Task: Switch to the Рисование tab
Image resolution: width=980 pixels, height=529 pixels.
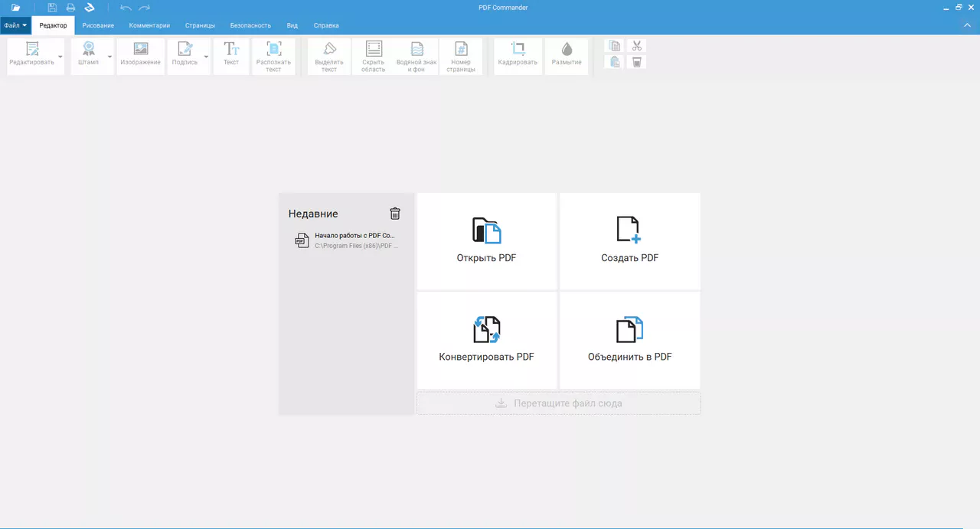Action: pyautogui.click(x=98, y=25)
